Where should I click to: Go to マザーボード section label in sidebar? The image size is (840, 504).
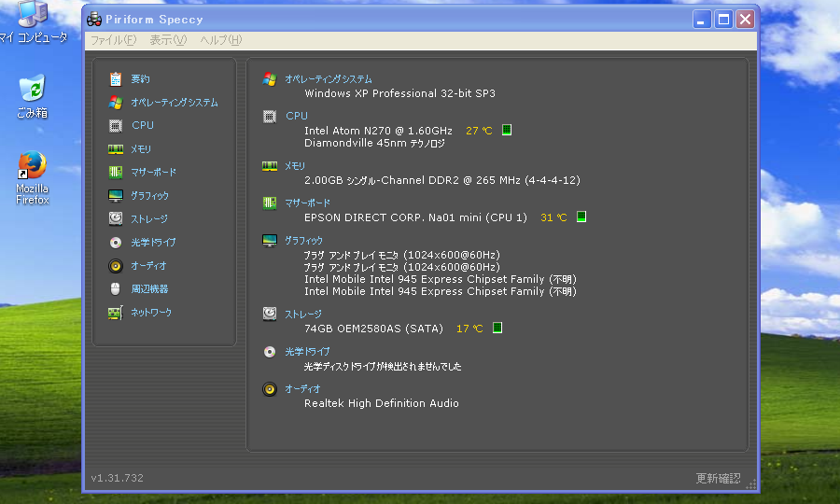tap(154, 172)
